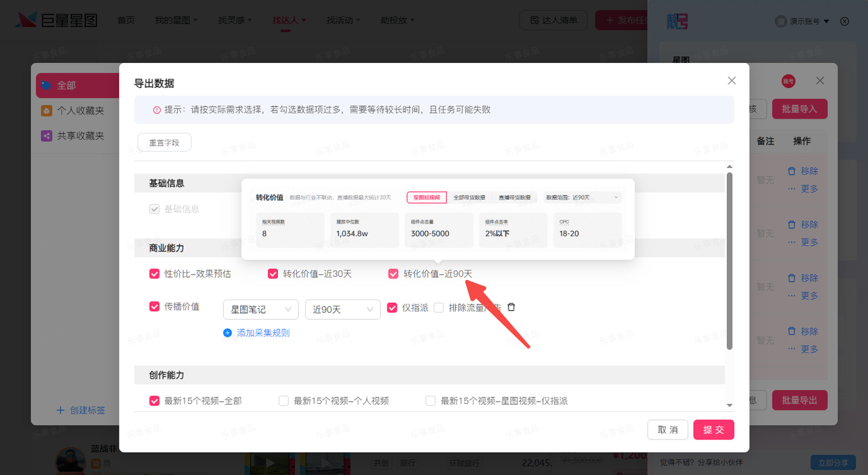Close the 导出数据 dialog with X
The image size is (868, 475).
731,81
